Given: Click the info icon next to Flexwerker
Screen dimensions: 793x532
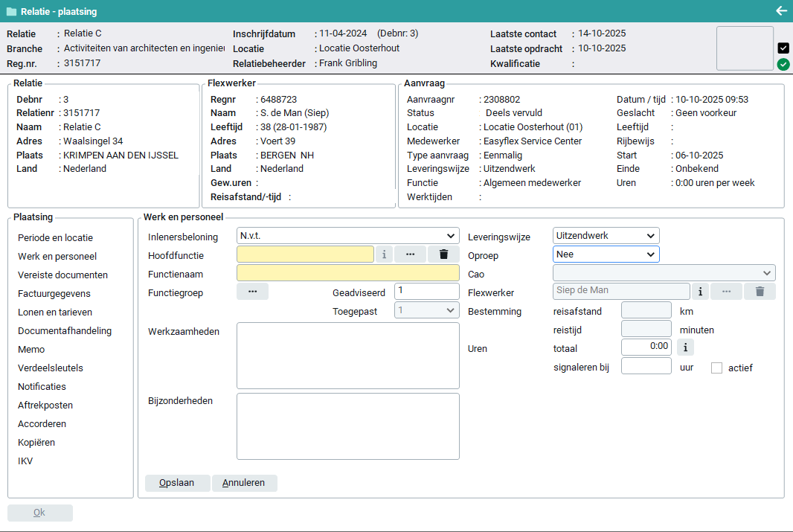Looking at the screenshot, I should click(700, 292).
